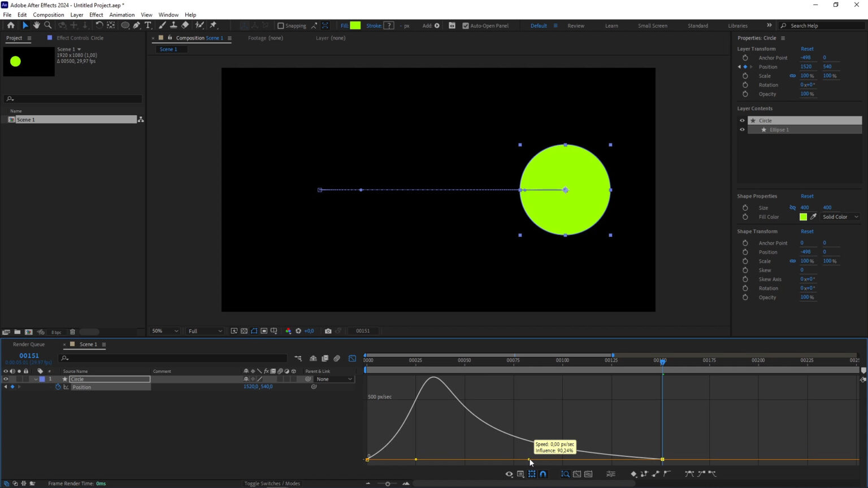Select the Clone Stamp tool
868x488 pixels.
coord(175,25)
